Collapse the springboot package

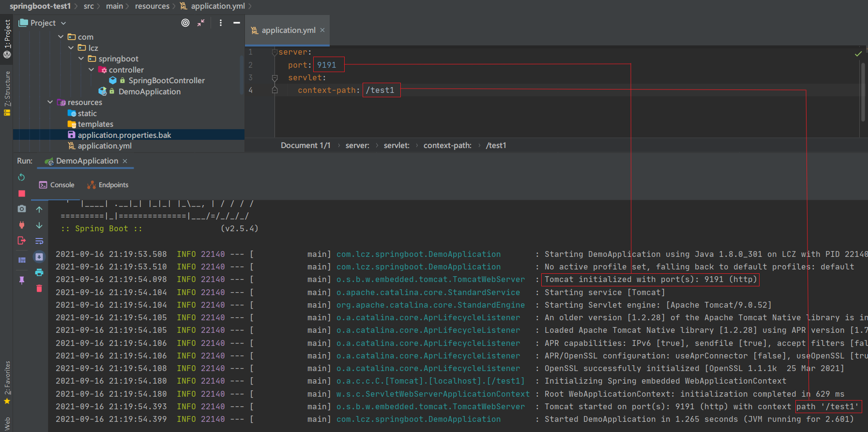click(x=81, y=59)
